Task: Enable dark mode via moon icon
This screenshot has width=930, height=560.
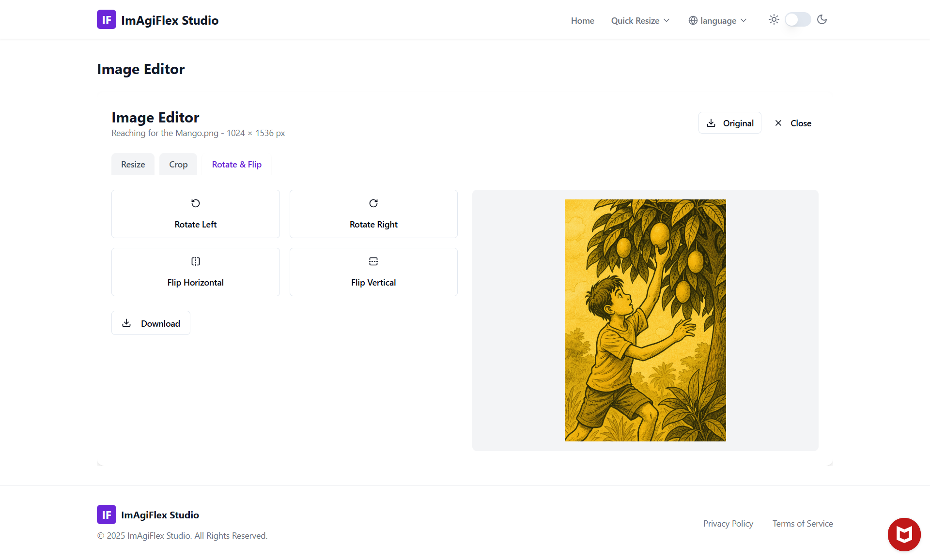Action: [822, 19]
